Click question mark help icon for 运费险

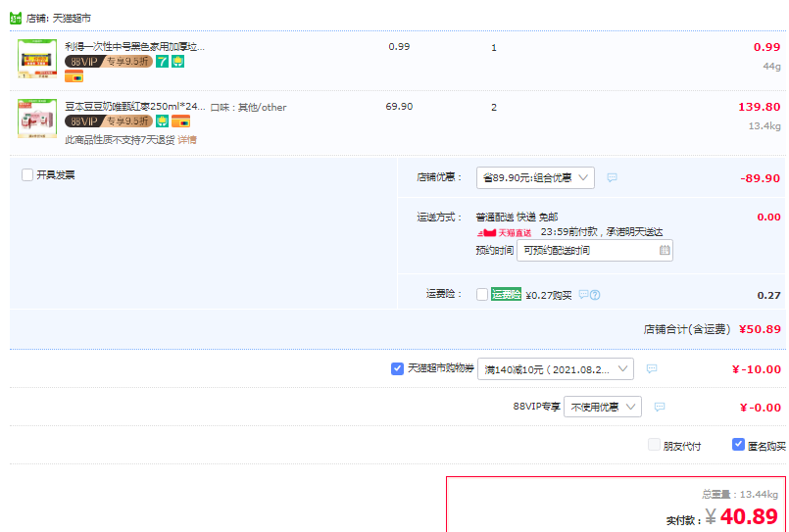(x=595, y=295)
